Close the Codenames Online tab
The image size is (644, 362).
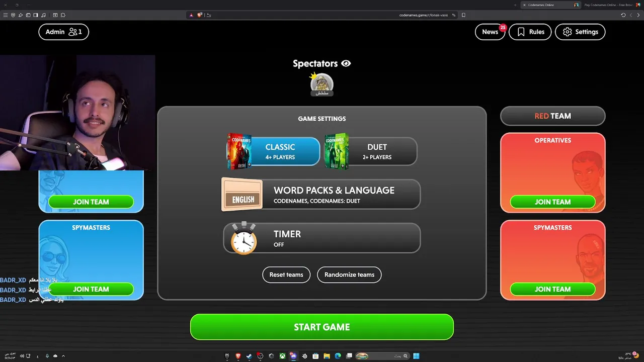pos(524,5)
